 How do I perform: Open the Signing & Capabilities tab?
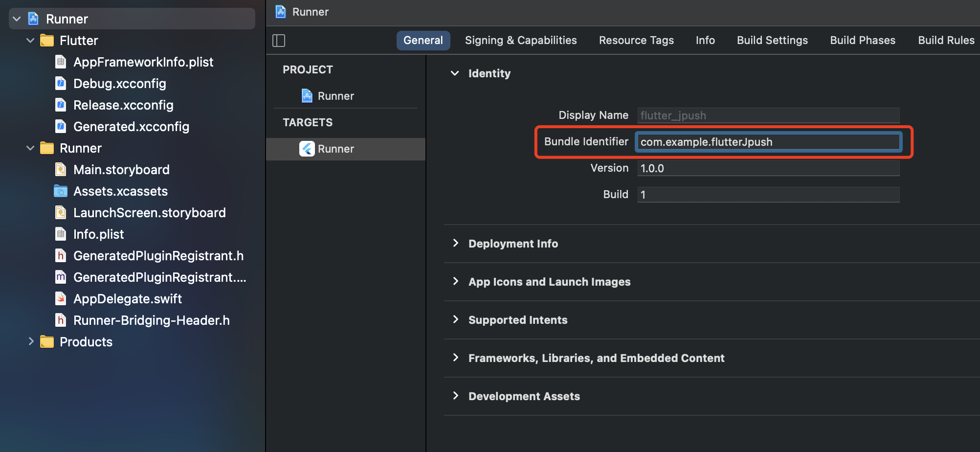click(x=521, y=41)
